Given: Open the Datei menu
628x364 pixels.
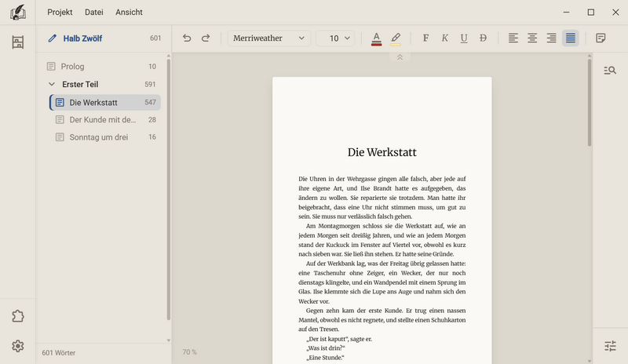Looking at the screenshot, I should [x=94, y=12].
